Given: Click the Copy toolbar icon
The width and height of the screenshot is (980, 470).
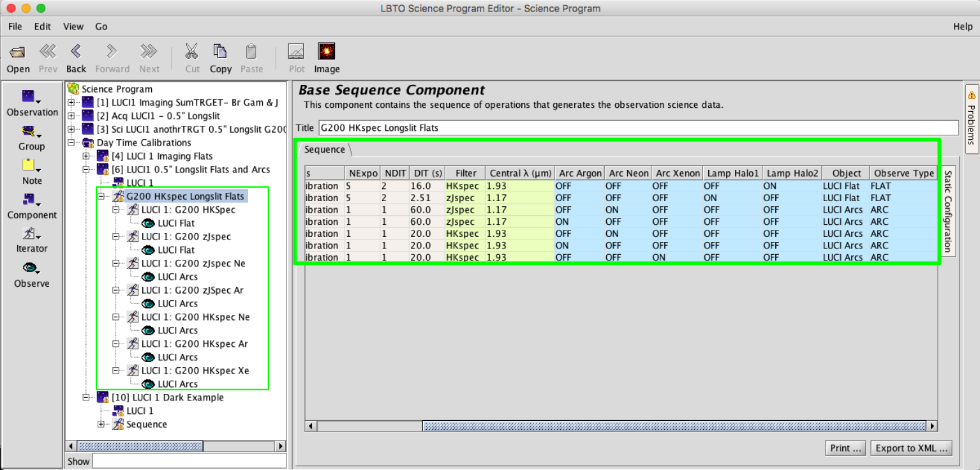Looking at the screenshot, I should pos(220,51).
